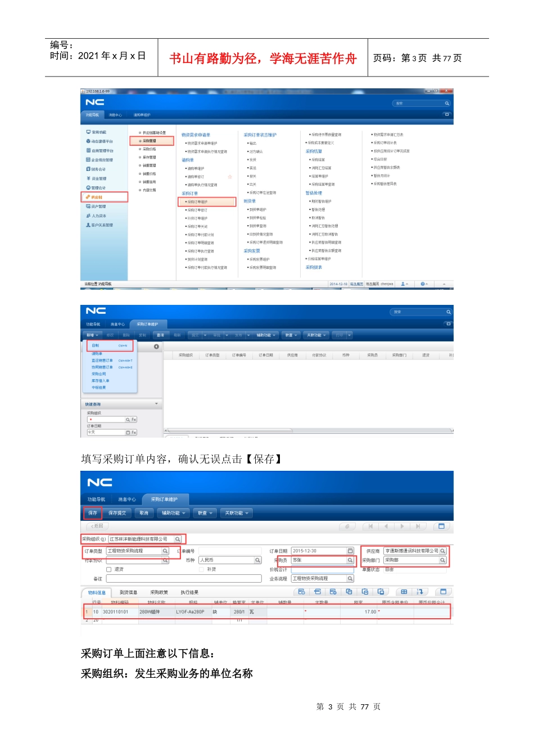The width and height of the screenshot is (534, 756).
Task: Open 资金管理 module in NC sidebar
Action: 96,178
